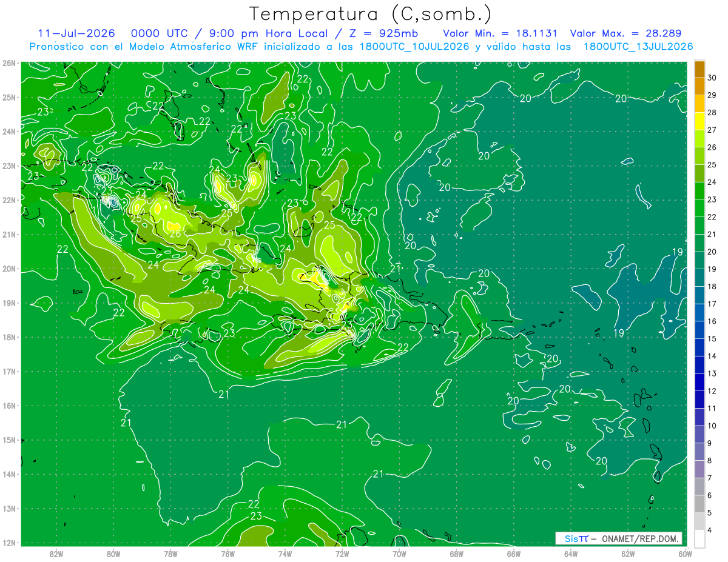This screenshot has height=562, width=728.
Task: Click legend value '15'
Action: pos(713,339)
